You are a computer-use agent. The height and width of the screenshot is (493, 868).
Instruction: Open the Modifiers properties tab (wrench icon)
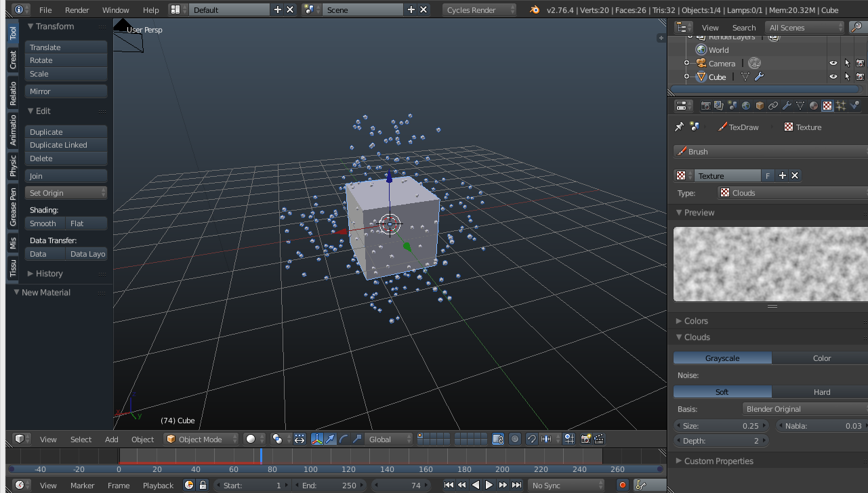(787, 106)
